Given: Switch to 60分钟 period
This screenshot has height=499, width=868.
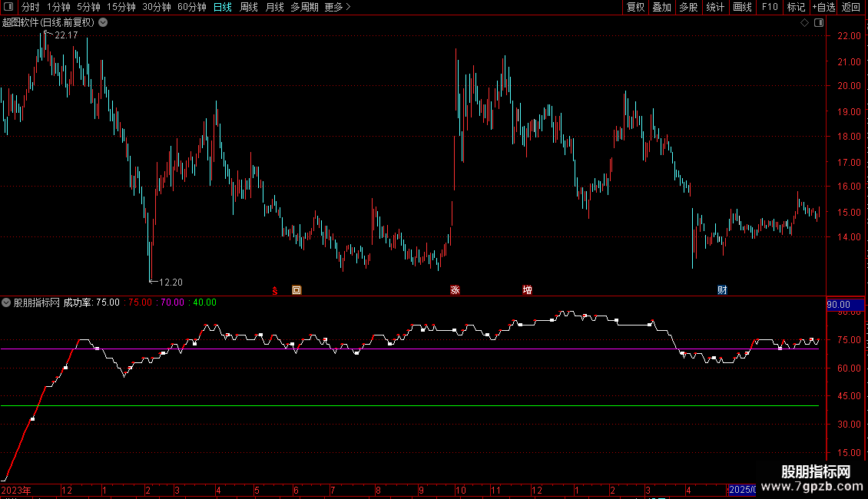Looking at the screenshot, I should point(192,7).
